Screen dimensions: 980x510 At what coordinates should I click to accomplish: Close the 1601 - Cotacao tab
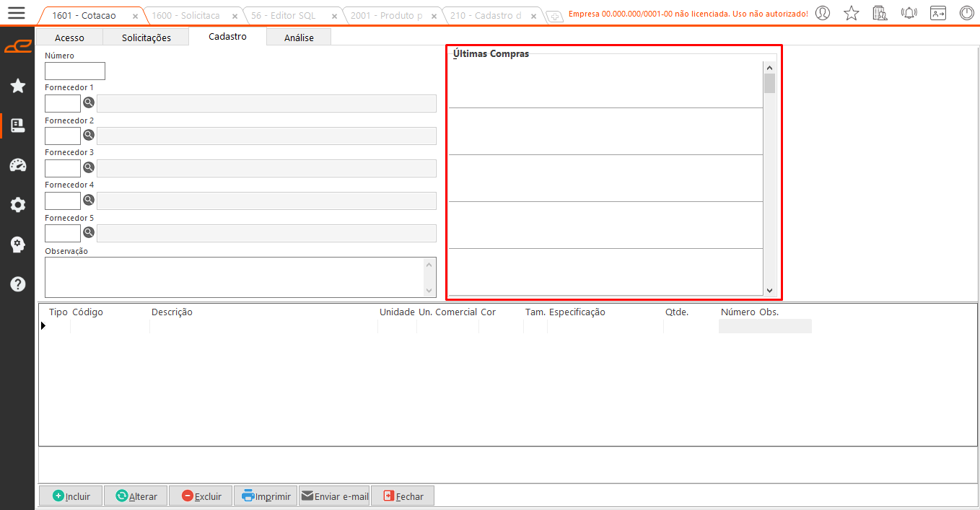coord(135,16)
